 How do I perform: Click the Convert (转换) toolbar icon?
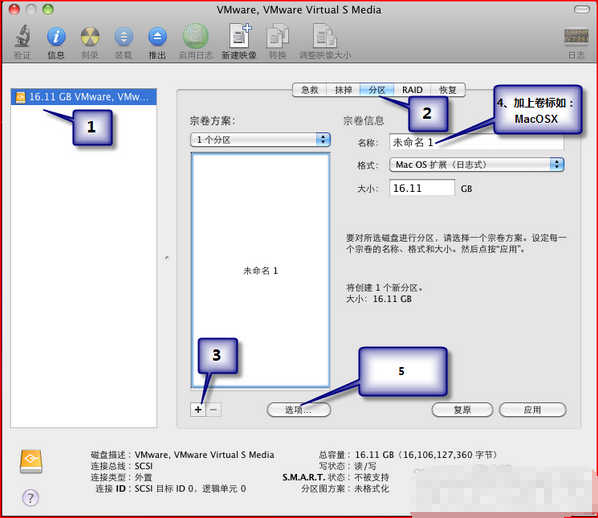tap(278, 37)
